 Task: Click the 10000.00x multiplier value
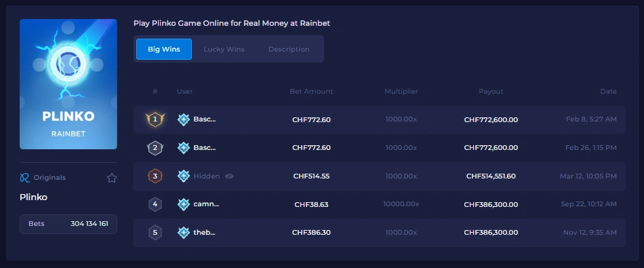pyautogui.click(x=401, y=204)
